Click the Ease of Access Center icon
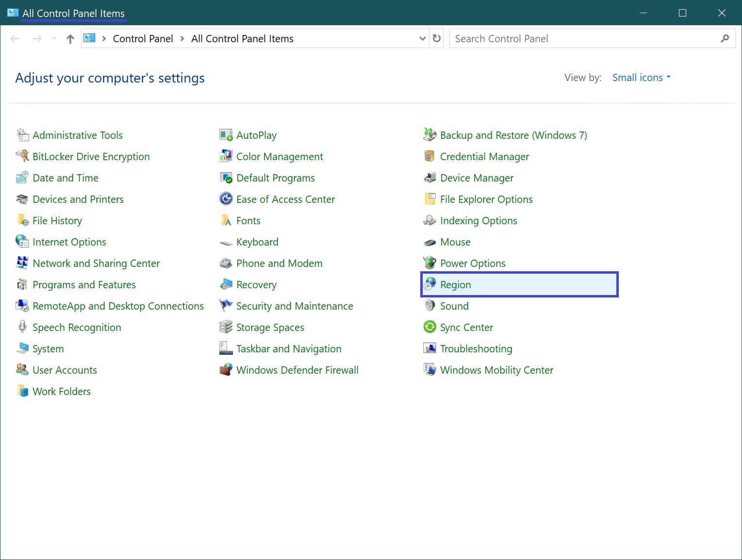 [x=226, y=199]
